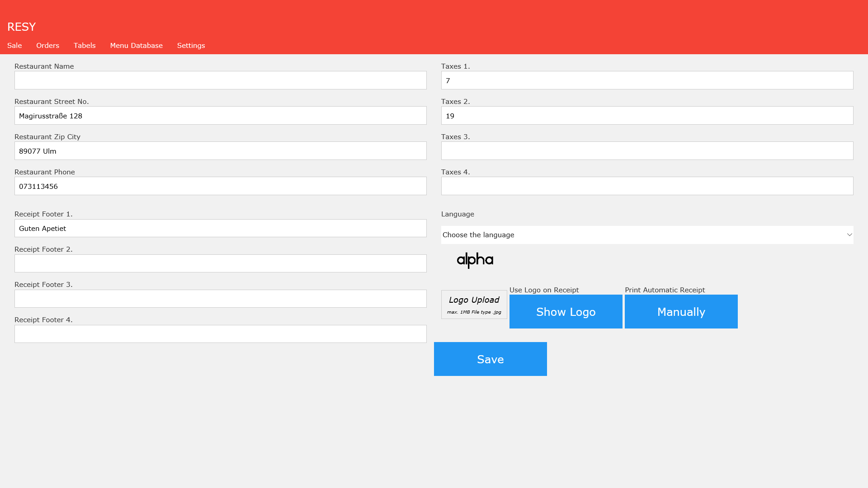Focus the Restaurant Name field
Image resolution: width=868 pixels, height=488 pixels.
220,80
